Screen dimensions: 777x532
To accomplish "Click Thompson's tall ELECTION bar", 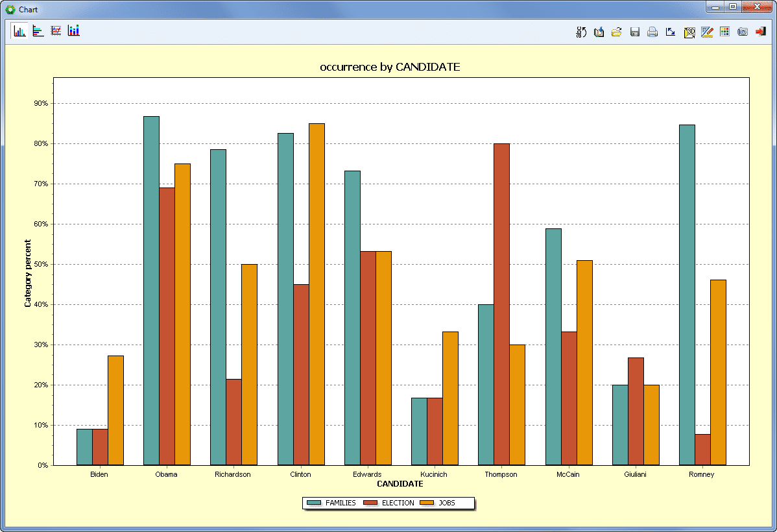I will point(501,304).
